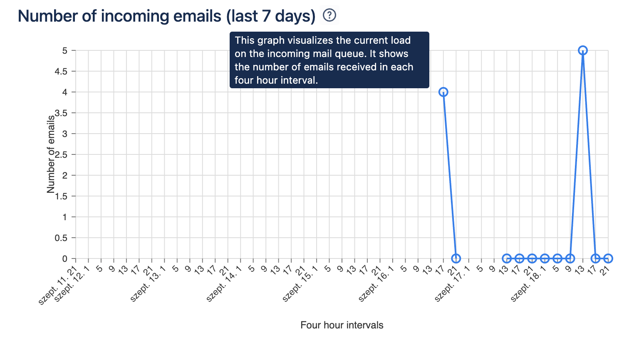
Task: Click the dark tooltip describing the graph
Action: click(329, 60)
